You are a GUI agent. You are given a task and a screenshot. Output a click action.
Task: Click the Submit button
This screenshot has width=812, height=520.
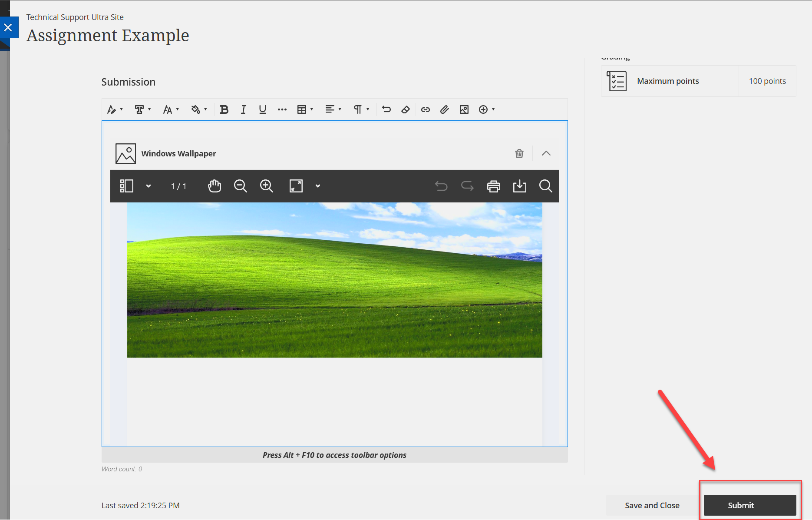point(750,505)
